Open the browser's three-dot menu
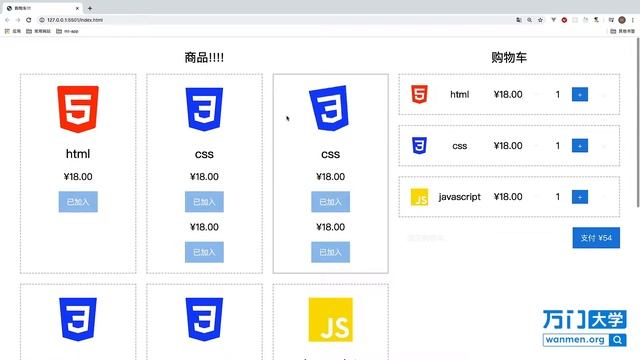Screen dimensions: 640x360 click(x=633, y=20)
